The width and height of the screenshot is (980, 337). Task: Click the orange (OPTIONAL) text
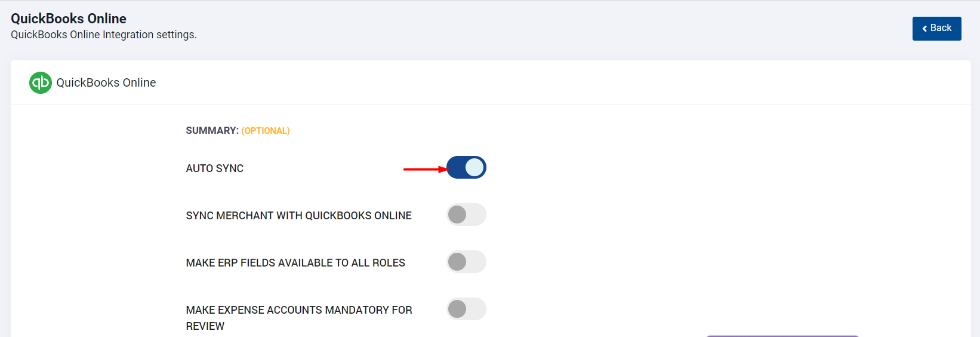coord(266,131)
